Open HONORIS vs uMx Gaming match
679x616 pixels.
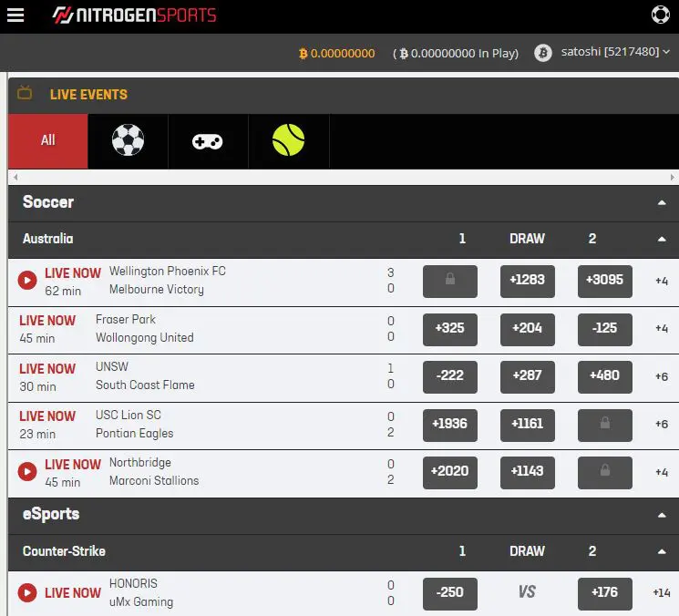click(141, 592)
